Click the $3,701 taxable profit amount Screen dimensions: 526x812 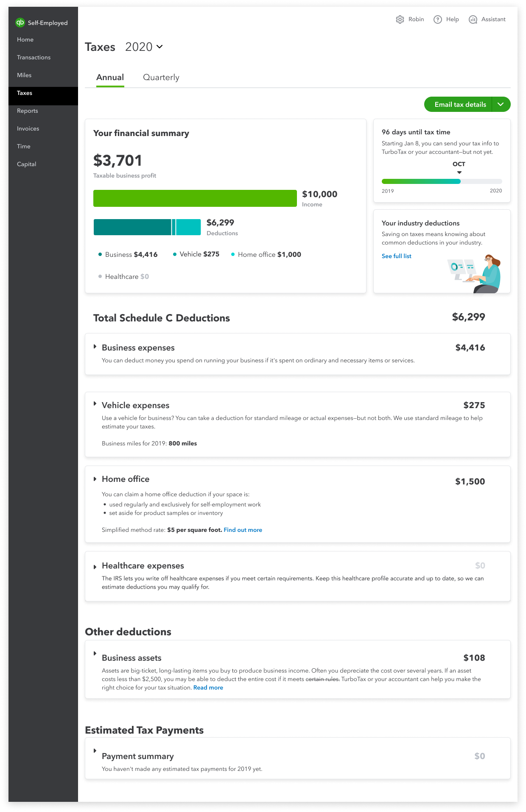(118, 161)
